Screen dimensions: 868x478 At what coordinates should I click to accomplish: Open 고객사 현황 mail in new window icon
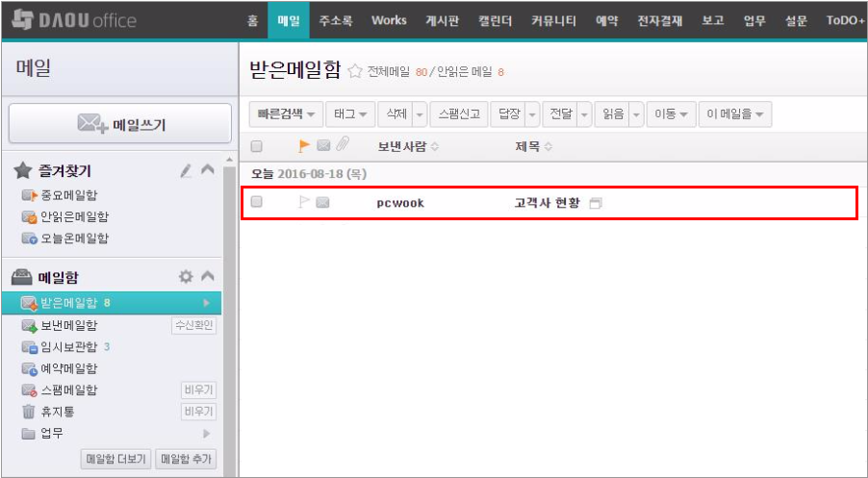(x=596, y=204)
